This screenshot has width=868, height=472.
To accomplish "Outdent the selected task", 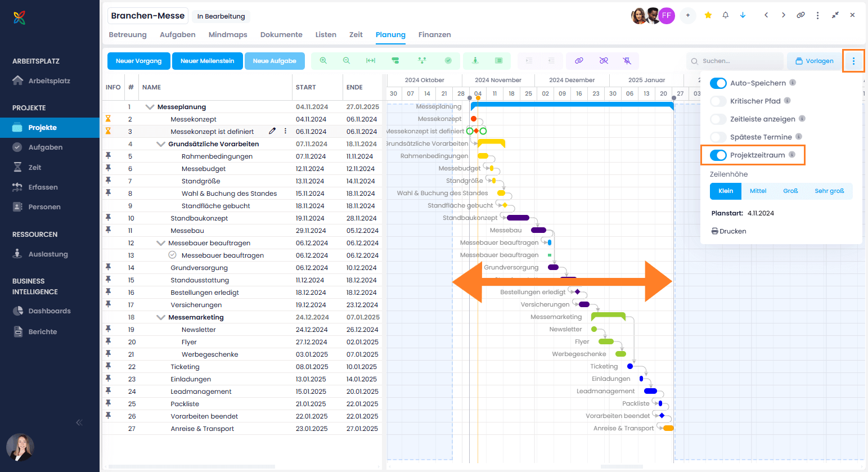I will point(551,61).
